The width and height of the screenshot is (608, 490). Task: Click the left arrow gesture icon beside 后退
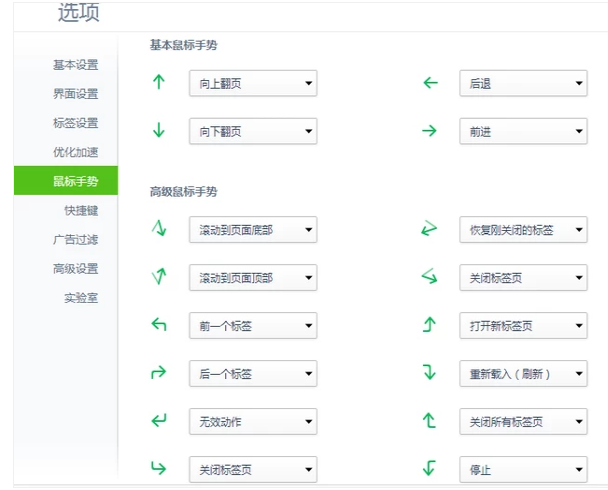pyautogui.click(x=431, y=83)
